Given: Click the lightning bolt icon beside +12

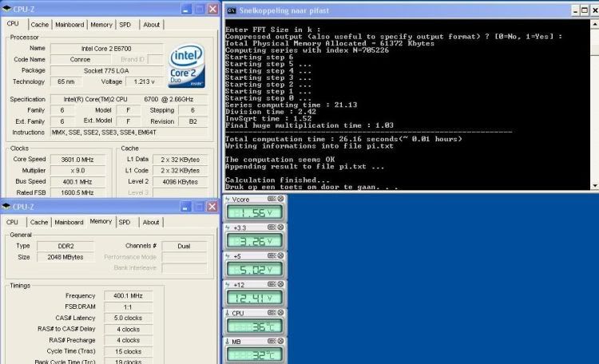Looking at the screenshot, I should pos(228,284).
